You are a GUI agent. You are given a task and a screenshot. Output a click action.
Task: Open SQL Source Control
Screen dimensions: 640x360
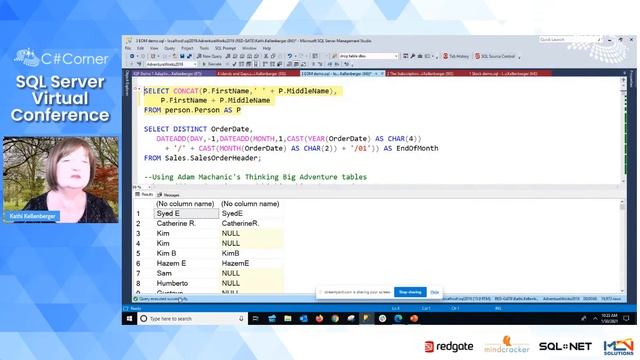tap(495, 56)
